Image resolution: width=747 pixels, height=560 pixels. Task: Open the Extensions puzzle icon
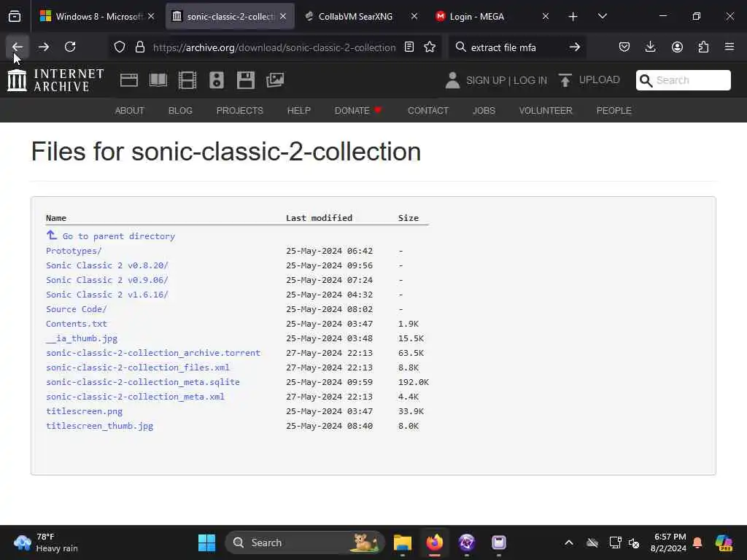(703, 47)
